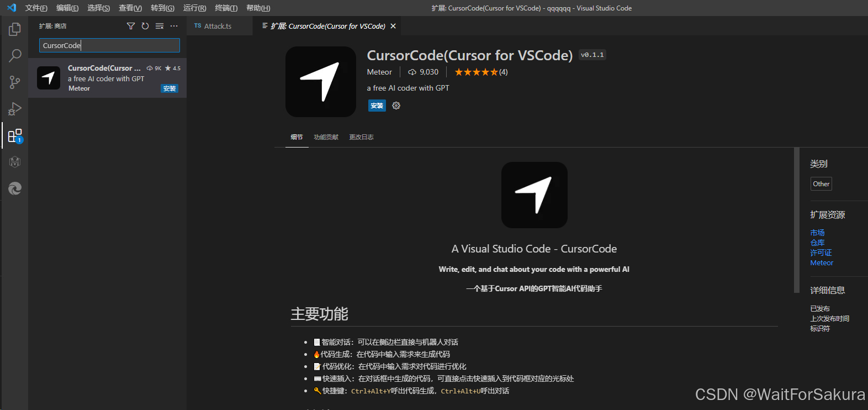Close the CursorCode extension tab
This screenshot has height=410, width=868.
coord(393,26)
